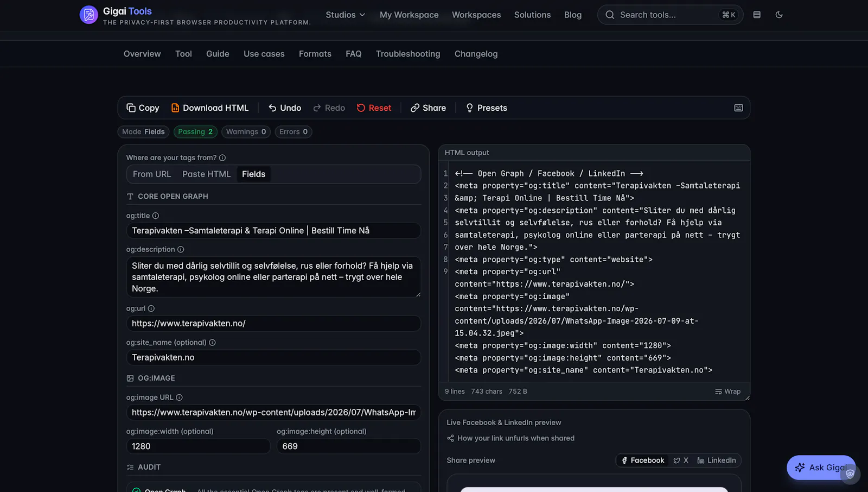Click the Open Graph audit check icon
Screen dimensions: 868x492
[136, 490]
